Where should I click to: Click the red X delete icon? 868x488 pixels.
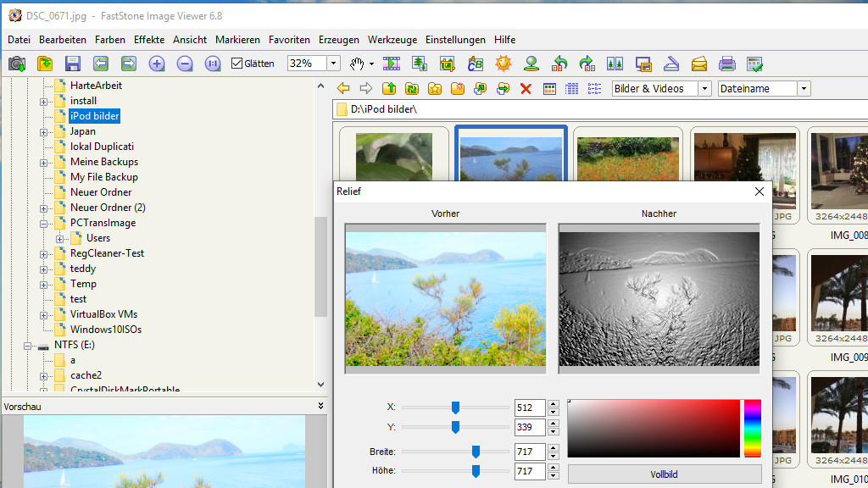[x=526, y=89]
